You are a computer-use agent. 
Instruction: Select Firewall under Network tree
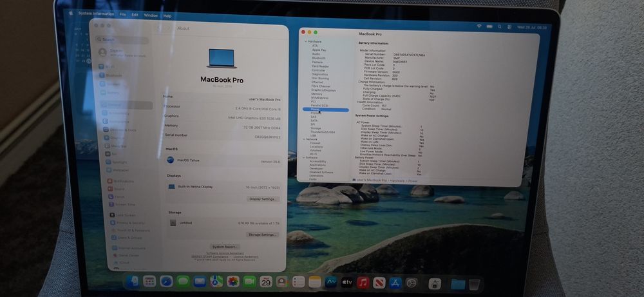(x=315, y=143)
